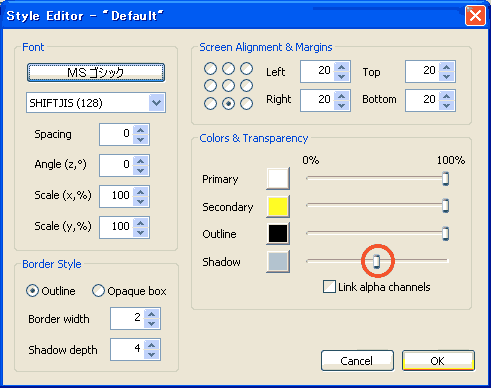
Task: Increase the Top margin value
Action: coord(447,67)
